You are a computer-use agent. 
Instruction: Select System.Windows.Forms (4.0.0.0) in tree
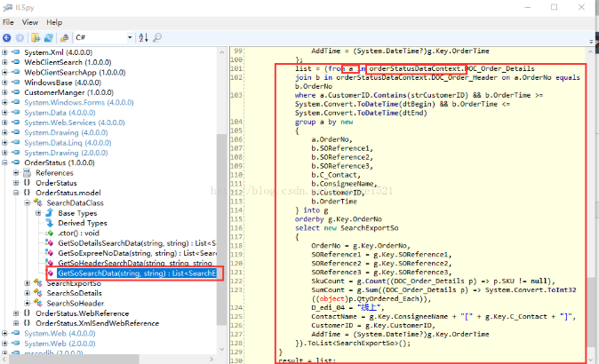tap(79, 102)
